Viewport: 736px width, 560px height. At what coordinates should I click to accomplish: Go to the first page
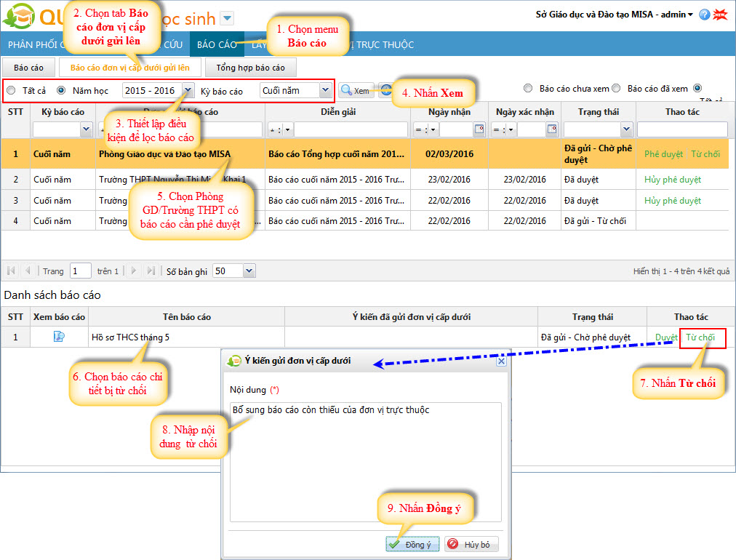coord(11,271)
